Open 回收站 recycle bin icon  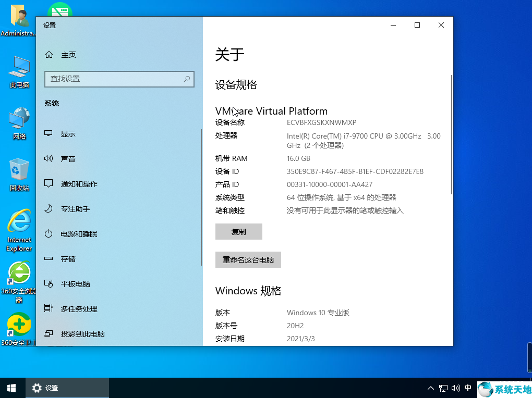pyautogui.click(x=19, y=175)
